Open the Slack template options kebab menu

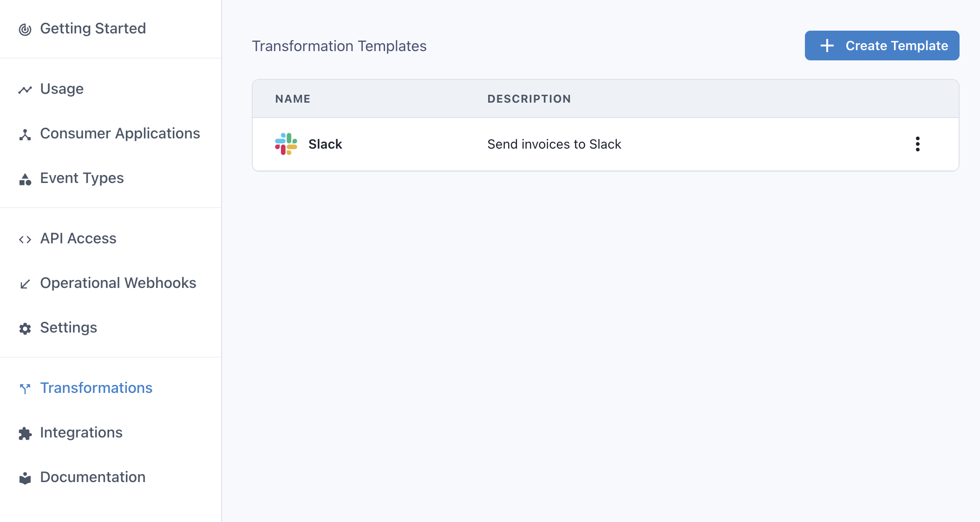click(917, 144)
